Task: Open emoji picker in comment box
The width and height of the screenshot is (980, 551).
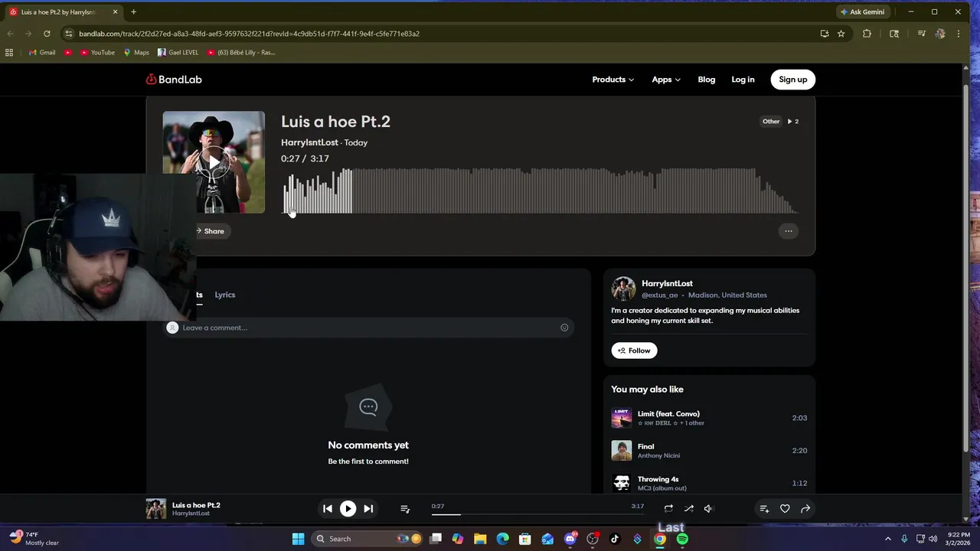Action: (564, 328)
